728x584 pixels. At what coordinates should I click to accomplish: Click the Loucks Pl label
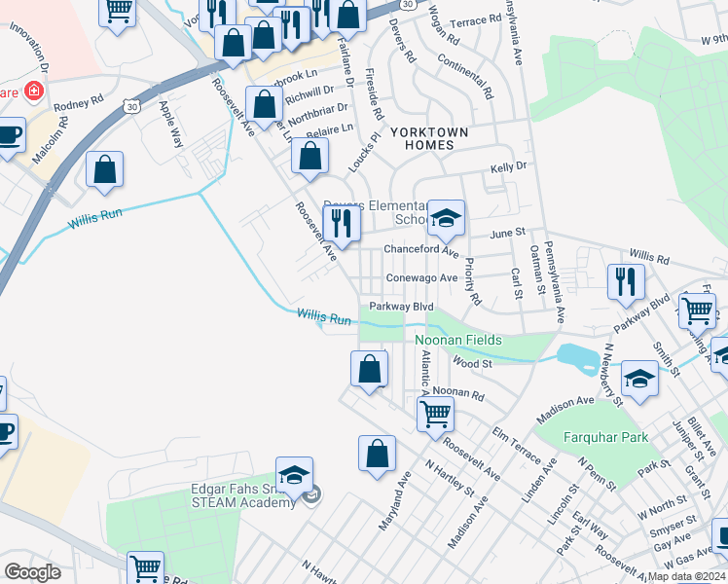pos(364,152)
